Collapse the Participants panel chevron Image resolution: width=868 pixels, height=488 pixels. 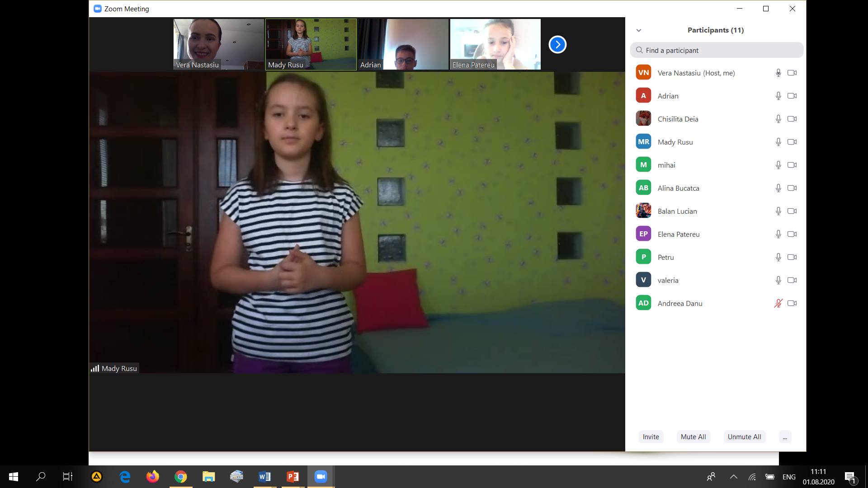pyautogui.click(x=639, y=30)
